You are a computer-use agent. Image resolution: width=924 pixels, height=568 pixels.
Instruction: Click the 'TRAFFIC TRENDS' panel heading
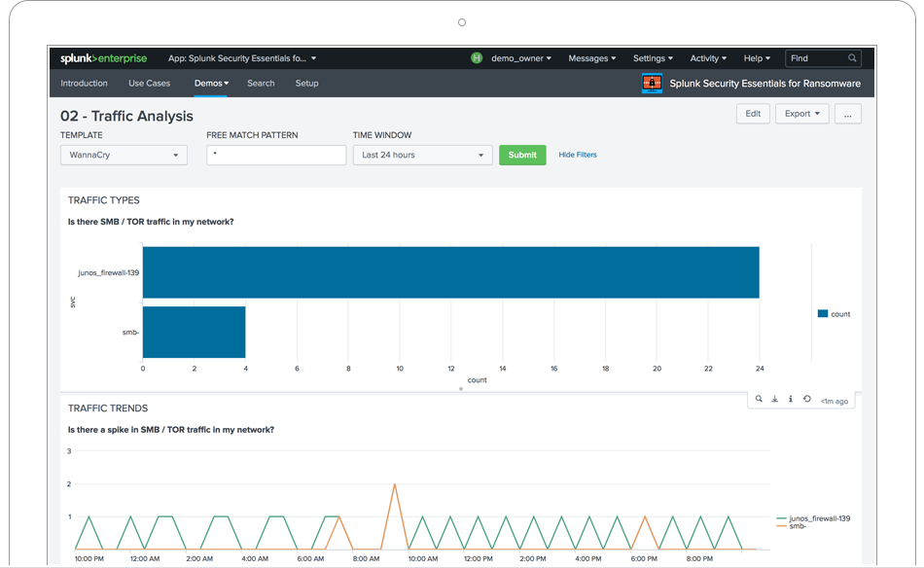pyautogui.click(x=108, y=408)
